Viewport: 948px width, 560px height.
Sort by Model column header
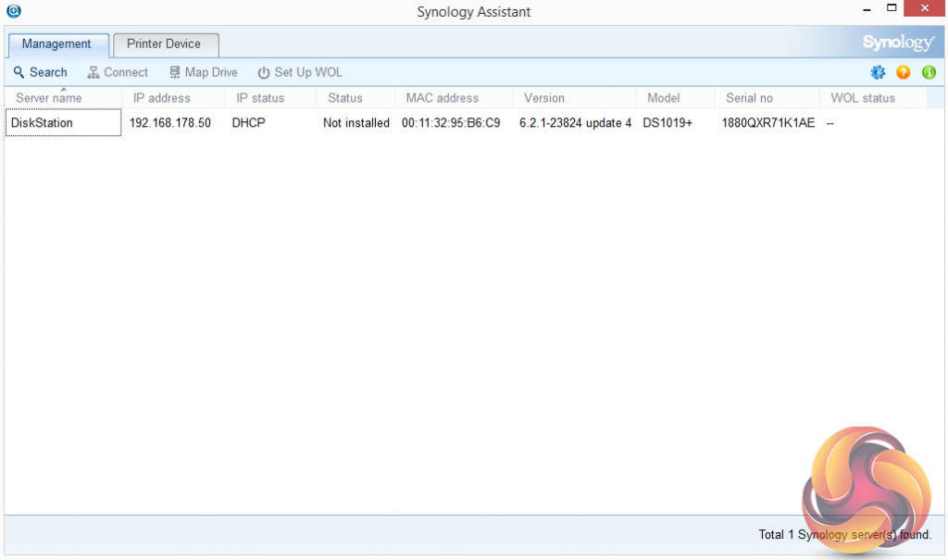(x=675, y=98)
